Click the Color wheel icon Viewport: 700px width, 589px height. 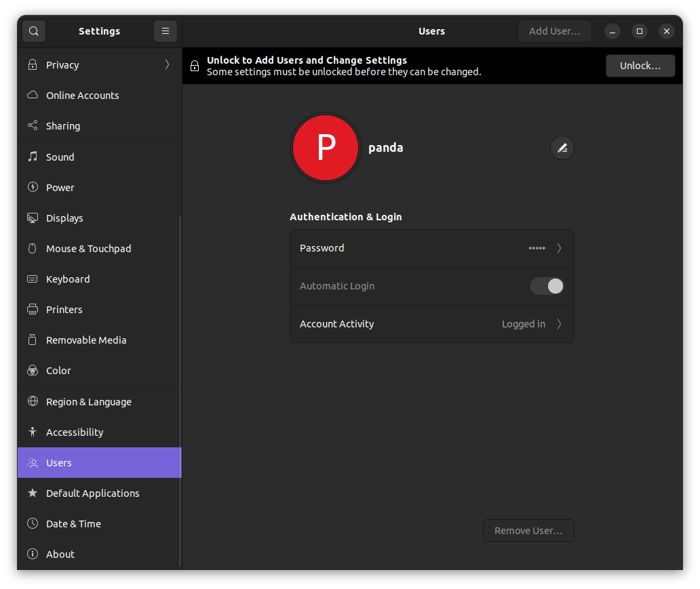[x=33, y=370]
